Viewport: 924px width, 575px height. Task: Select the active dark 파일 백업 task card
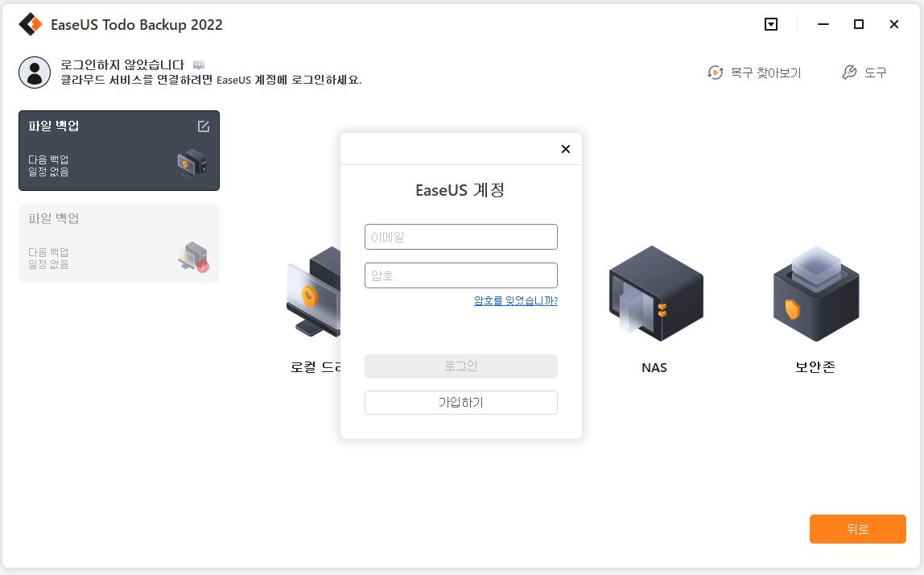pyautogui.click(x=119, y=151)
